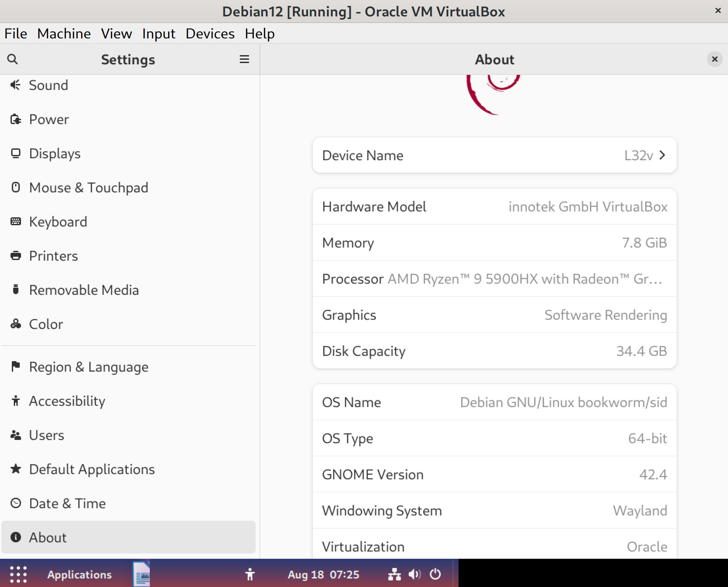Click the 'L32v' device name value
The height and width of the screenshot is (587, 728).
(639, 155)
